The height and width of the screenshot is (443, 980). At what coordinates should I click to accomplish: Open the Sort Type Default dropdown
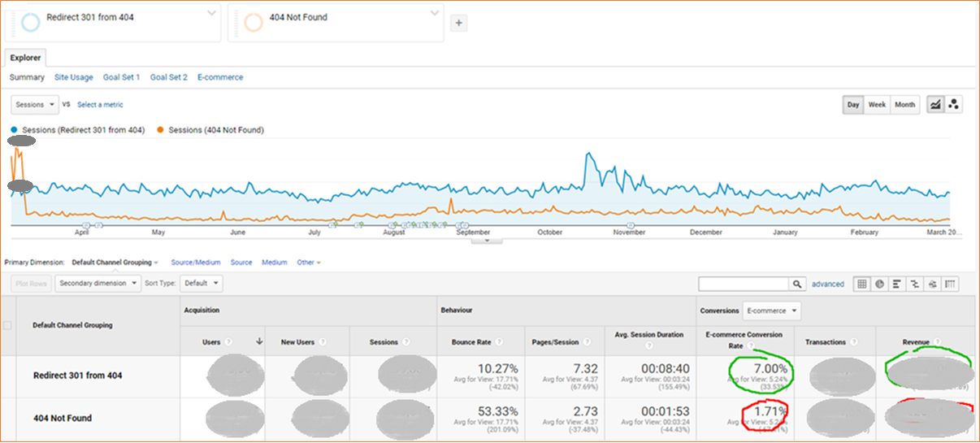click(x=201, y=284)
